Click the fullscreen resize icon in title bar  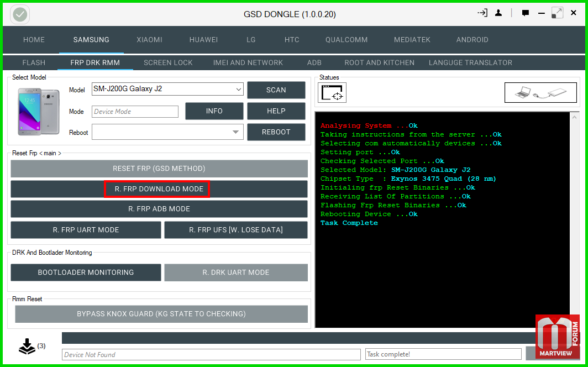pyautogui.click(x=557, y=13)
